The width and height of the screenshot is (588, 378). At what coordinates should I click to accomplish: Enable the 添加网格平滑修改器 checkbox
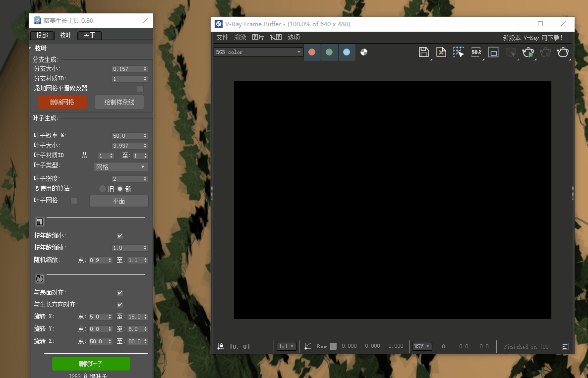pos(140,89)
